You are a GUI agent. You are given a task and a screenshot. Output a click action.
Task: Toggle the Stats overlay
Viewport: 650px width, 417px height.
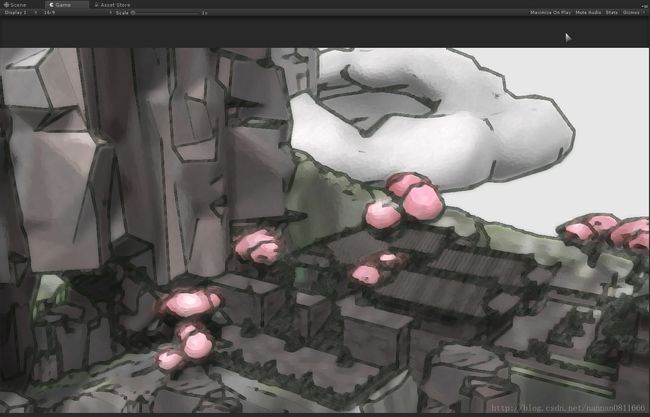[x=611, y=13]
